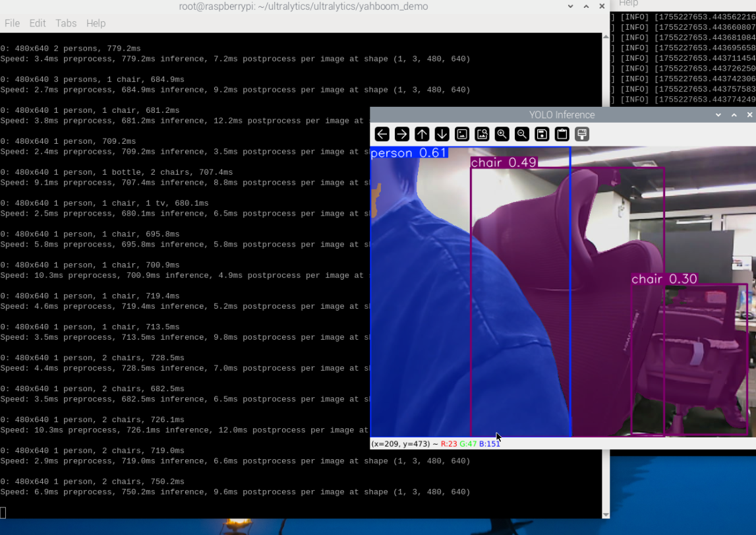Shade the YOLO Inference window down-chevron
Image resolution: width=756 pixels, height=535 pixels.
tap(718, 115)
